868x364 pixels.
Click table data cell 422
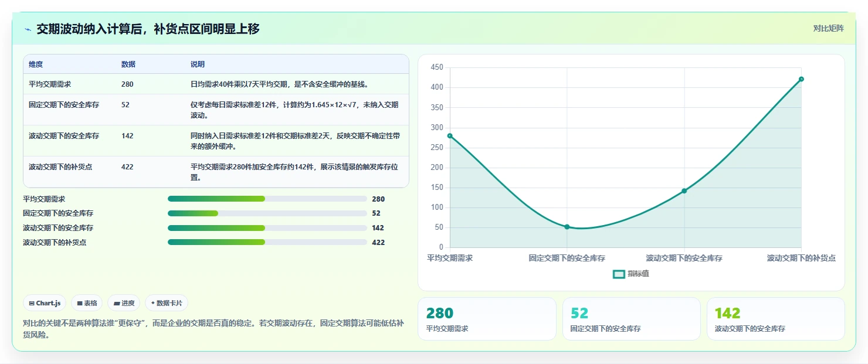point(127,166)
